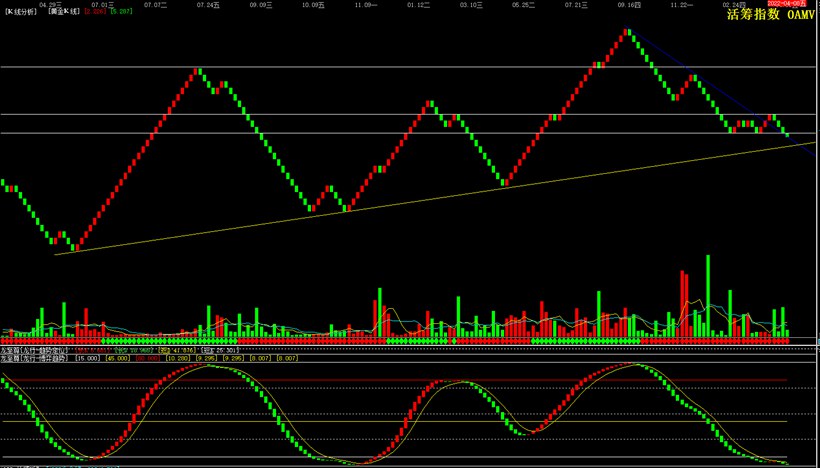Select the highlighted 2022-04-08 date marker
Screen dimensions: 820x468
pos(787,3)
